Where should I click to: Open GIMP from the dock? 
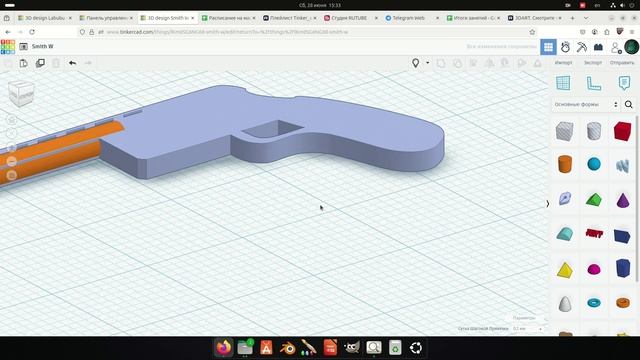[352, 348]
